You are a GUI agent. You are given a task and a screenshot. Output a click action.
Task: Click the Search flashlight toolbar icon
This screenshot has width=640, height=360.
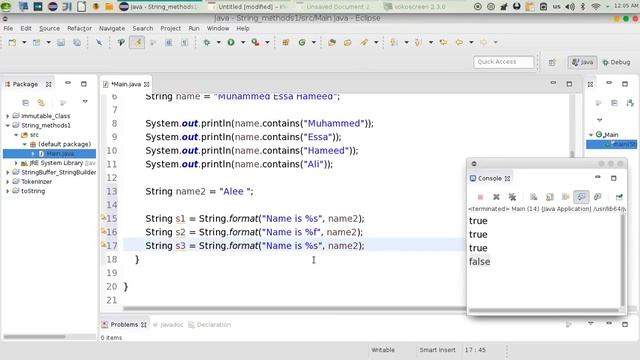[x=364, y=42]
